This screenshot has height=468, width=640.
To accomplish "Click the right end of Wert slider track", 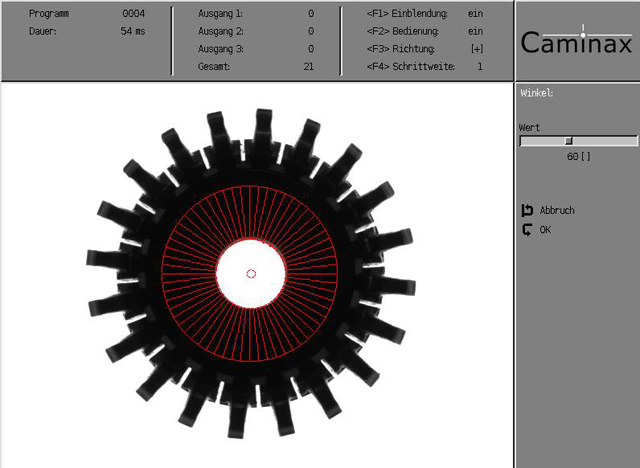I will coord(632,141).
